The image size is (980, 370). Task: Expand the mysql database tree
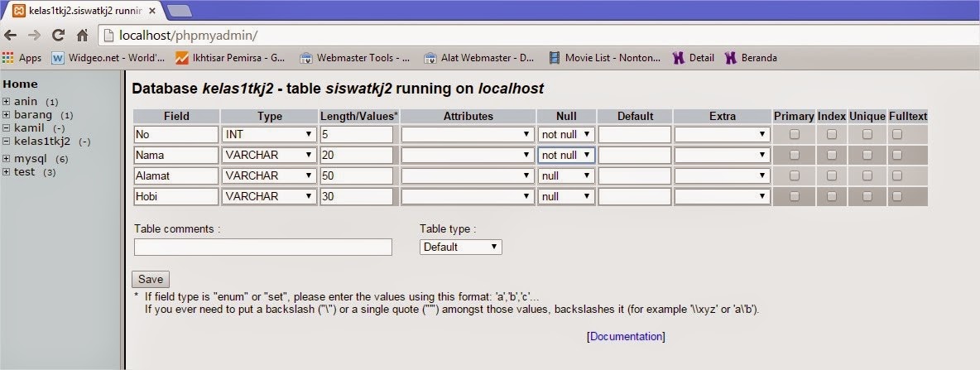7,159
